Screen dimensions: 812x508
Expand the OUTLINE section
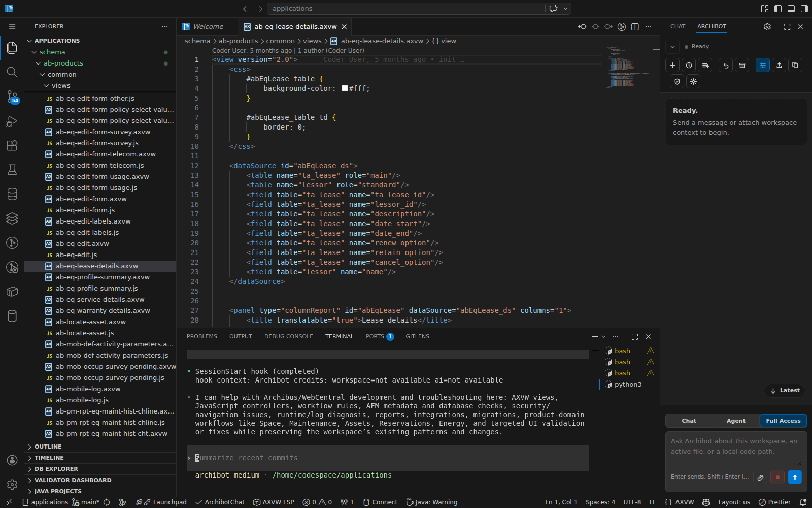(x=99, y=447)
